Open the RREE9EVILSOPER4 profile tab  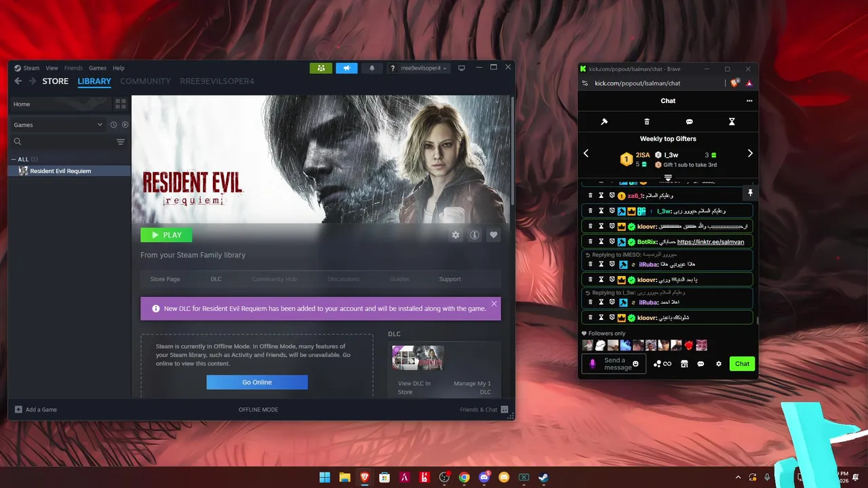217,81
